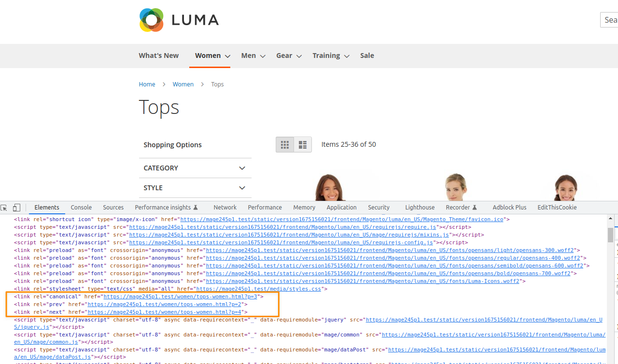
Task: Click the Recorder flask icon
Action: (475, 208)
